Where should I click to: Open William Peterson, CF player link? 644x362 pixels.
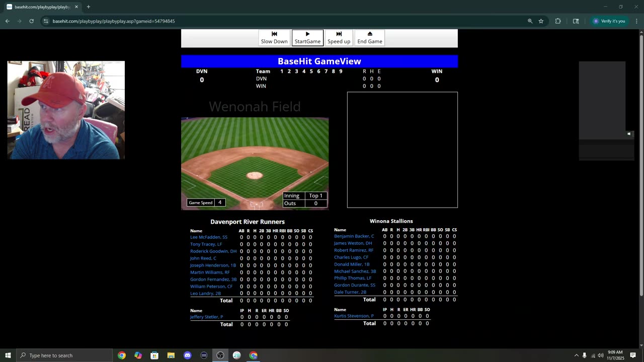pyautogui.click(x=211, y=287)
